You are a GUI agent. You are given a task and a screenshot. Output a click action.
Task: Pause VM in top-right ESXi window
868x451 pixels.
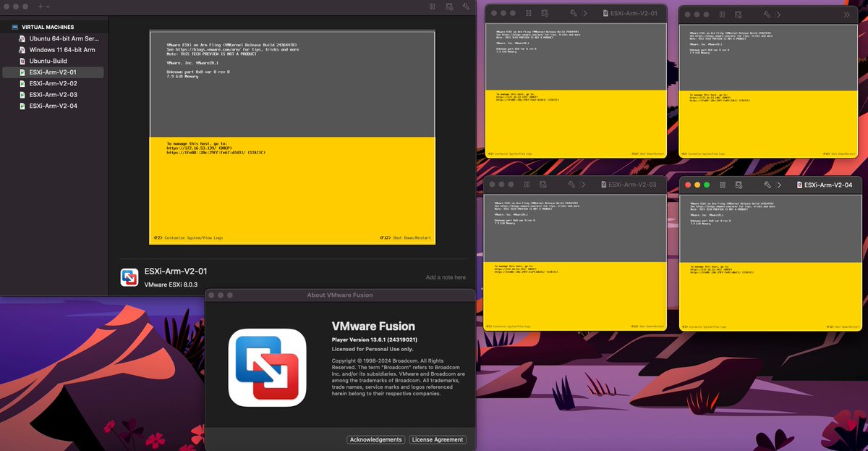click(722, 14)
